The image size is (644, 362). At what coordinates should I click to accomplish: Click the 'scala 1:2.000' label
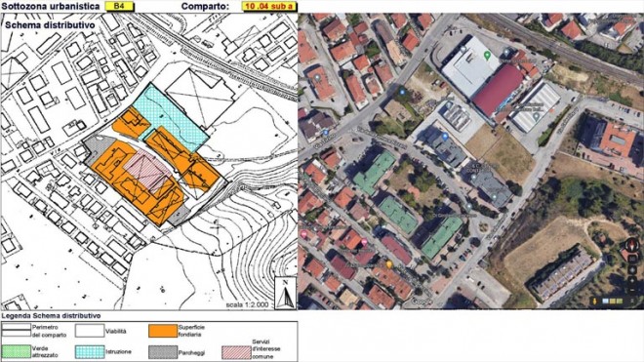247,304
